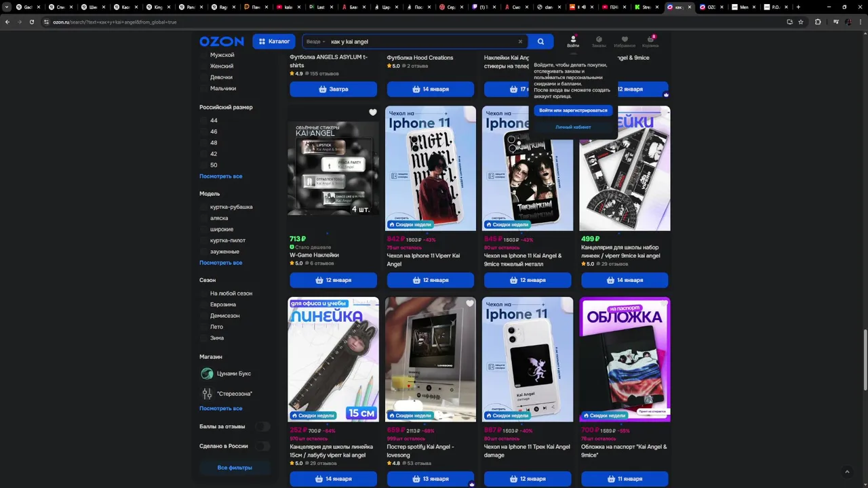Screen dimensions: 868x488
Task: Check the куртка-рубашка model checkbox
Action: point(203,207)
